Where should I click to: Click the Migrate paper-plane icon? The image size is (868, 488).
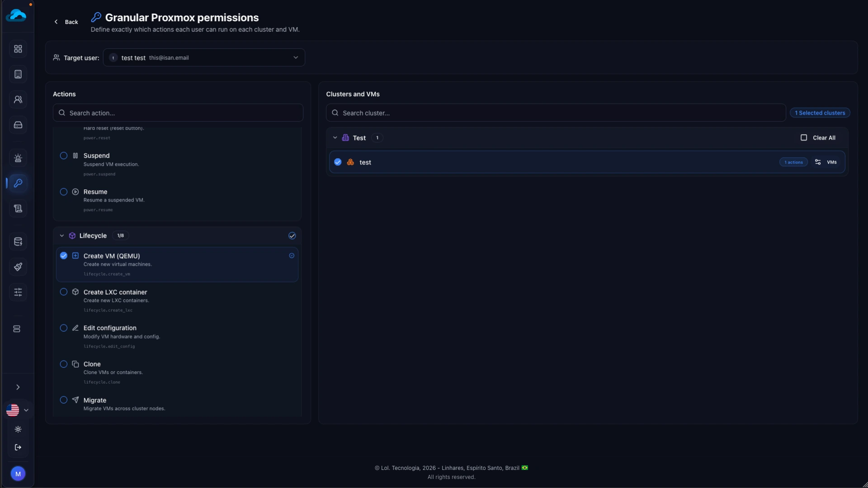point(75,400)
